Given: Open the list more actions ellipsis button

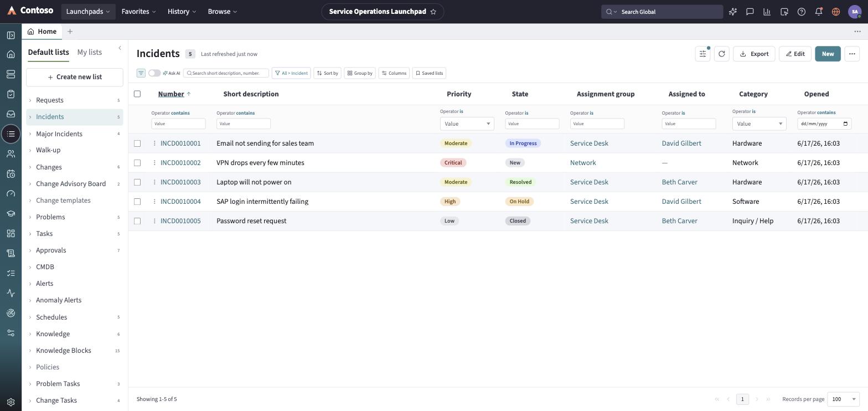Looking at the screenshot, I should click(852, 54).
